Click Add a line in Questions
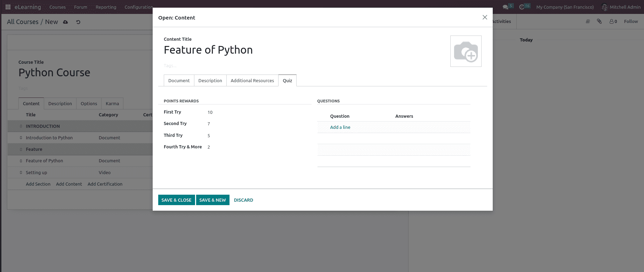Image resolution: width=644 pixels, height=272 pixels. pos(340,127)
